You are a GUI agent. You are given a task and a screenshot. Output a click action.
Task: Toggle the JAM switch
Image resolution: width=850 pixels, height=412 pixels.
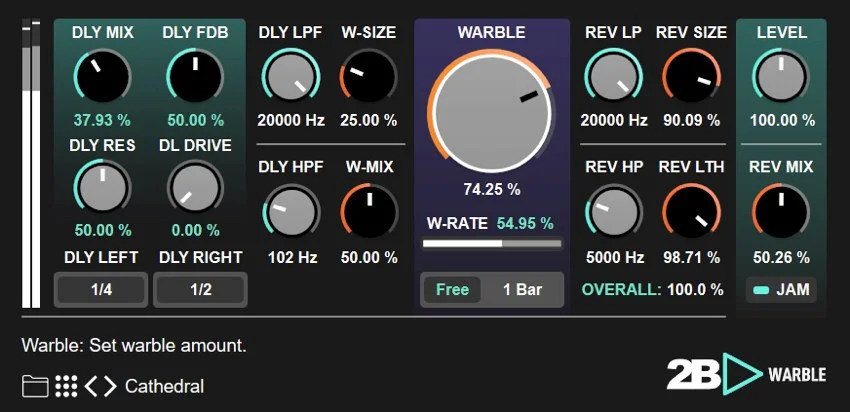[x=781, y=290]
